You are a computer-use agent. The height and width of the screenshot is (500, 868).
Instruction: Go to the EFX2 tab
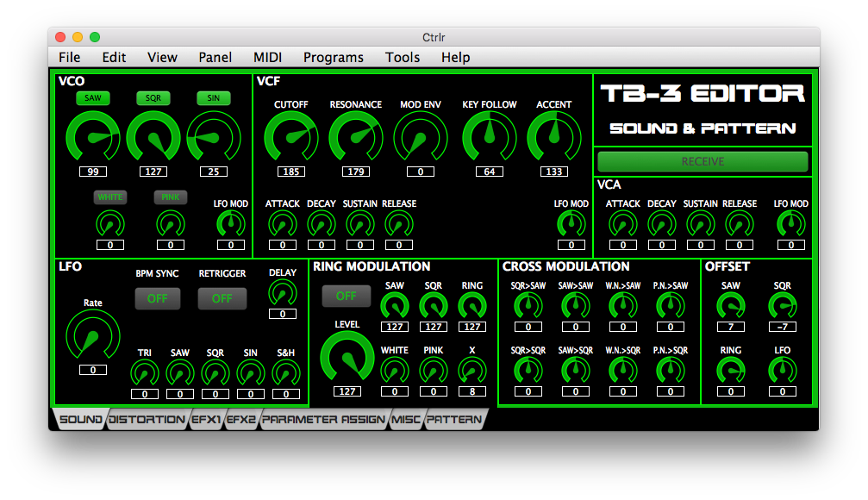[241, 419]
